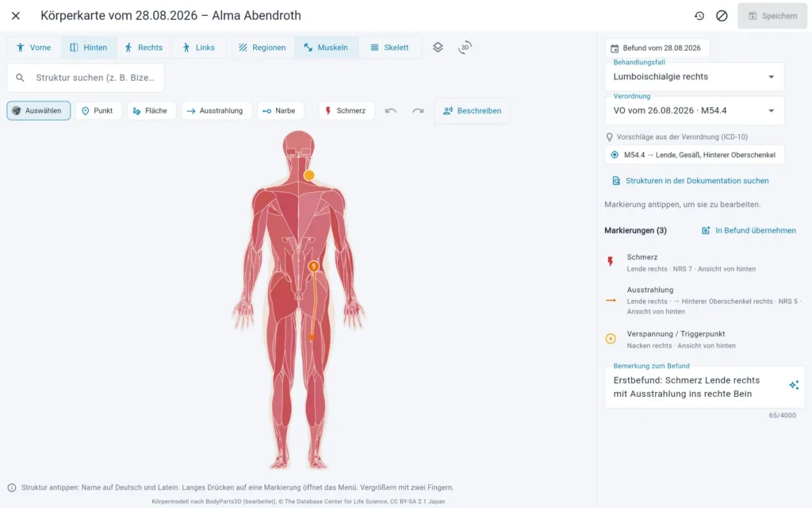
Task: Activate the Auswählen tool
Action: [x=38, y=110]
